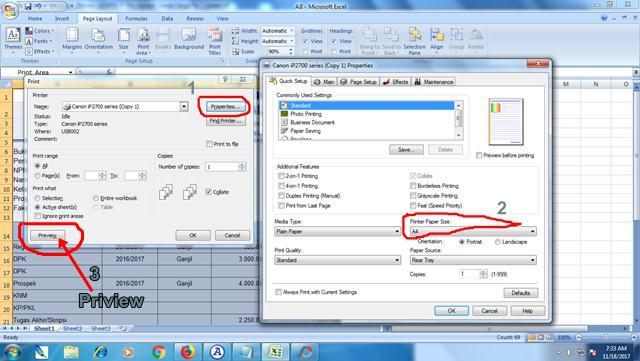Click the Help question mark in the Print dialog
The height and width of the screenshot is (361, 640).
(x=225, y=80)
